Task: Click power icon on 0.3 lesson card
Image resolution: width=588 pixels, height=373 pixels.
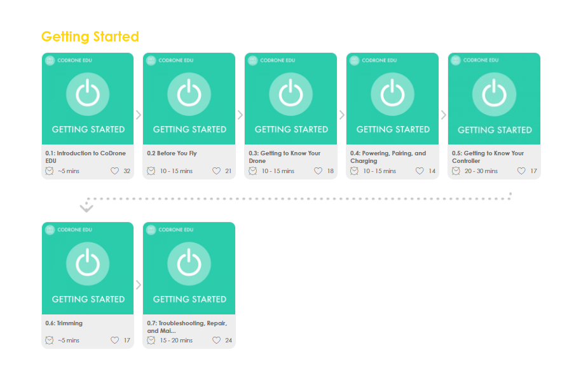Action: tap(291, 94)
